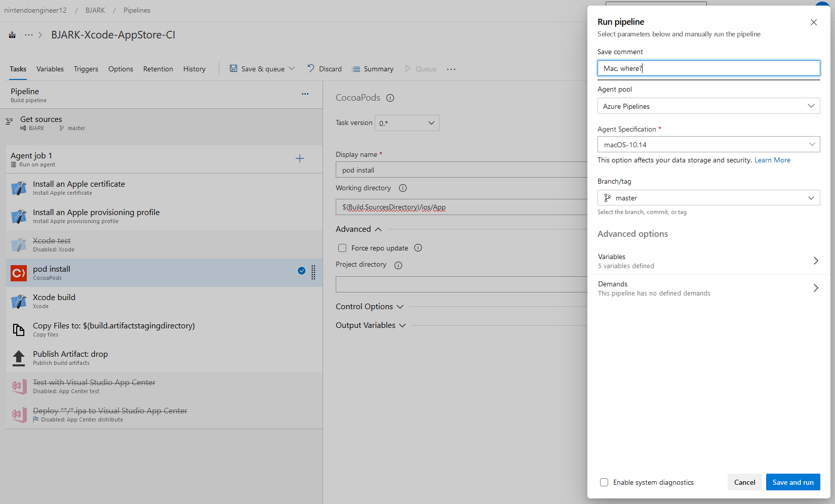Go to BJARK breadcrumb link
The height and width of the screenshot is (504, 835).
coord(95,10)
